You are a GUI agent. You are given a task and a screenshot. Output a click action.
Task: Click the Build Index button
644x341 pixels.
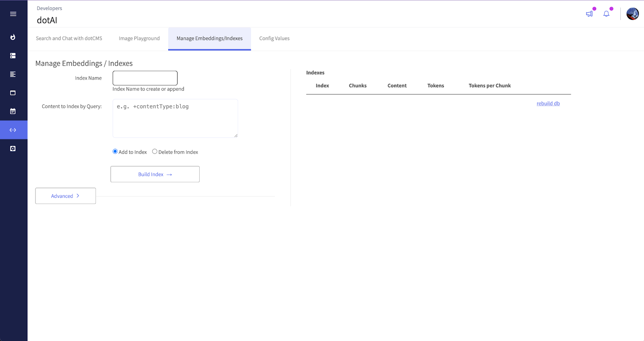coord(155,174)
